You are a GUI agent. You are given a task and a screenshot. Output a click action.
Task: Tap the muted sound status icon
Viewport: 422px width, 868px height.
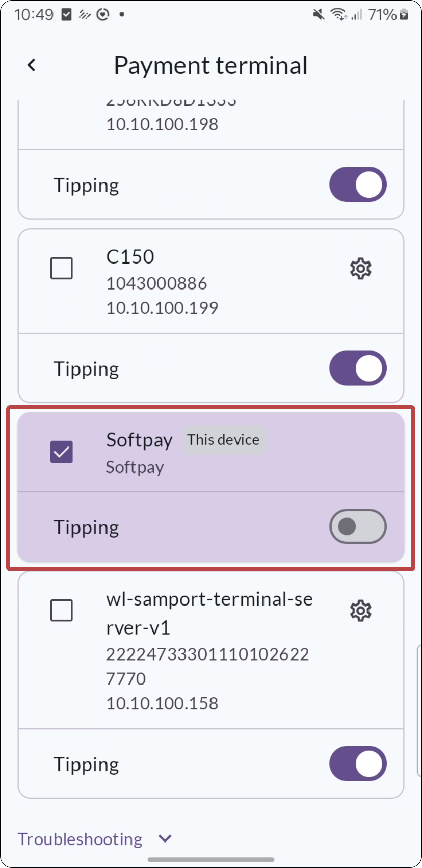coord(319,15)
